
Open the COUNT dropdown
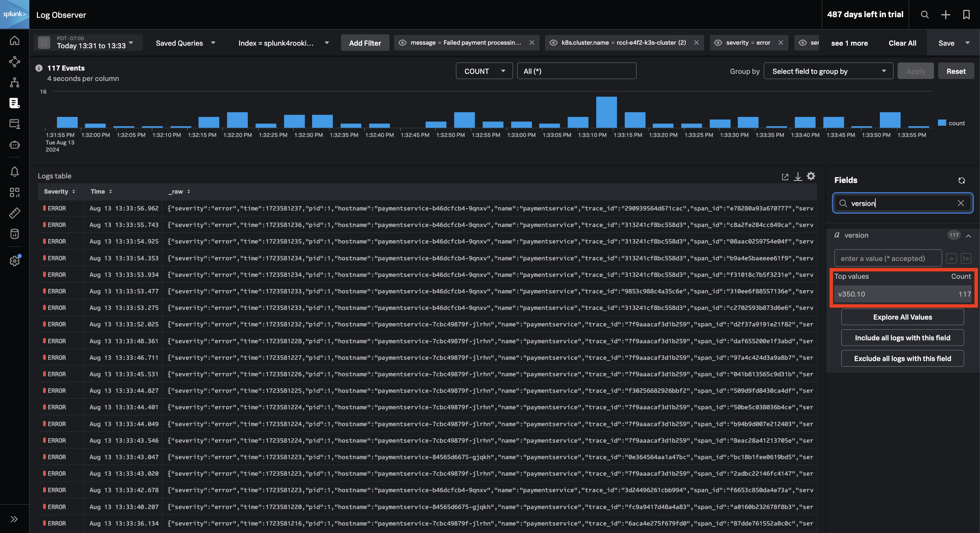(484, 71)
